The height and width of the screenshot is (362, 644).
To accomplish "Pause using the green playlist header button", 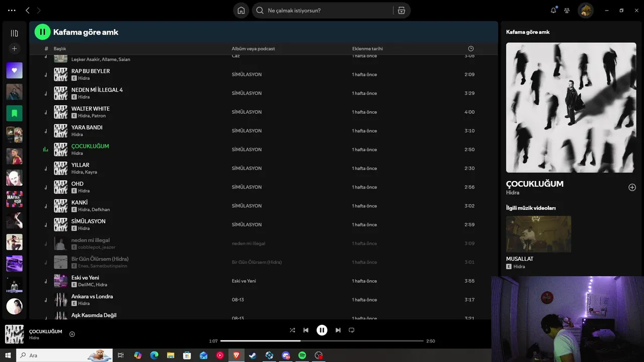I will [42, 32].
